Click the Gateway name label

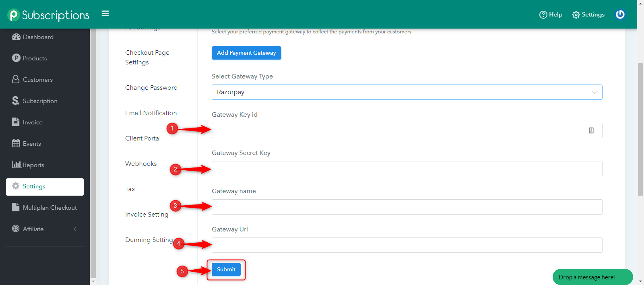[234, 191]
